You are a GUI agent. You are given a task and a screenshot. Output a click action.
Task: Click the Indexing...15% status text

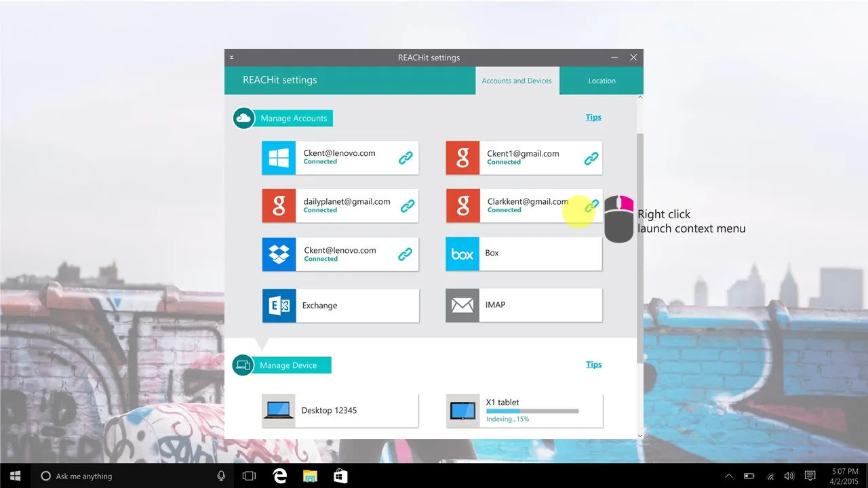click(507, 420)
